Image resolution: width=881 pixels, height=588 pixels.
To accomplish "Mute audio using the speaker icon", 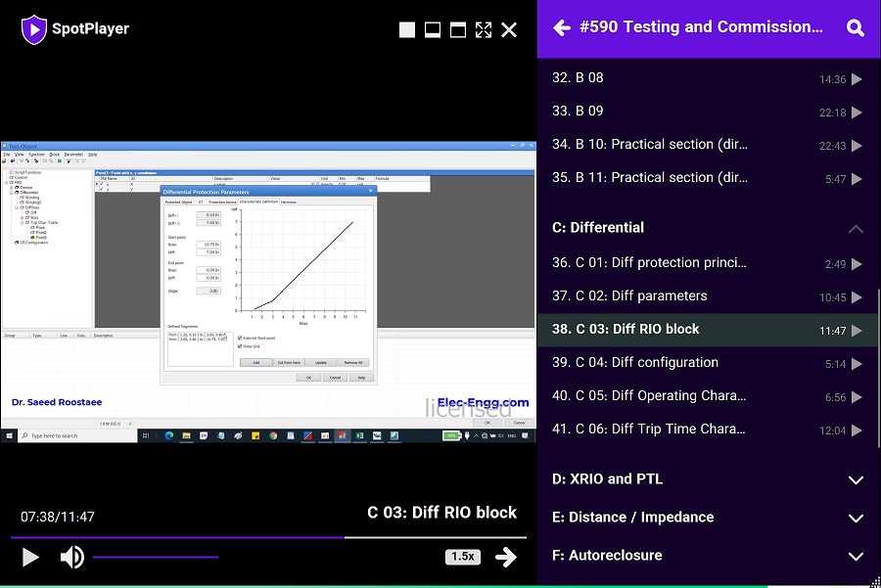I will [71, 557].
